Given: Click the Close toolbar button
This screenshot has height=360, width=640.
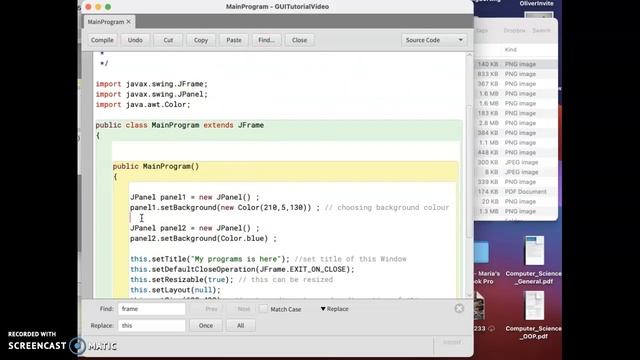Looking at the screenshot, I should [299, 40].
